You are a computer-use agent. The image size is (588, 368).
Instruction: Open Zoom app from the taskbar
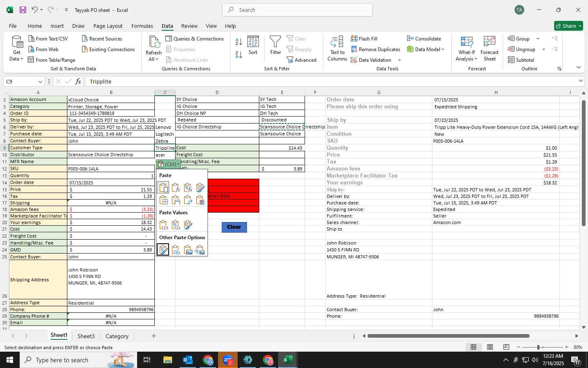coord(228,360)
